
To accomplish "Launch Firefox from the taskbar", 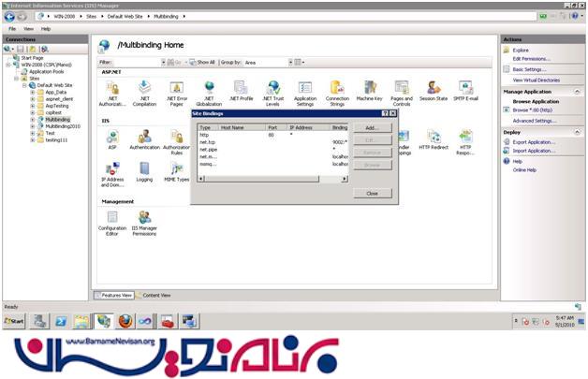I will (125, 321).
